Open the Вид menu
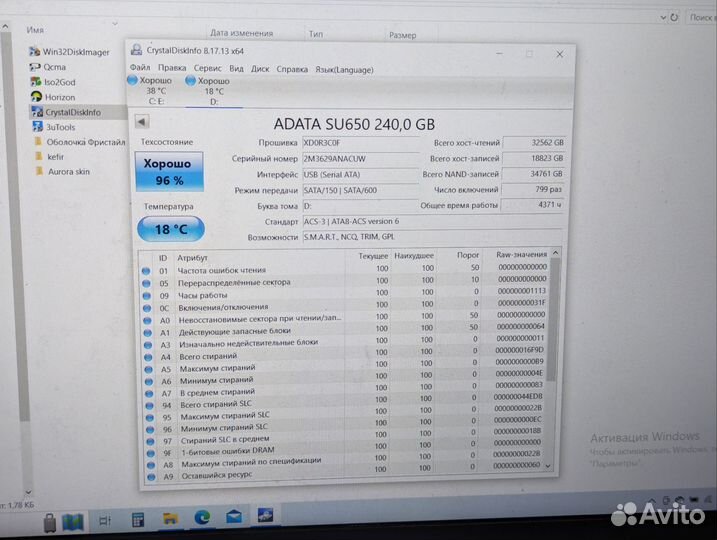Screen dimensions: 717x540 [x=236, y=69]
